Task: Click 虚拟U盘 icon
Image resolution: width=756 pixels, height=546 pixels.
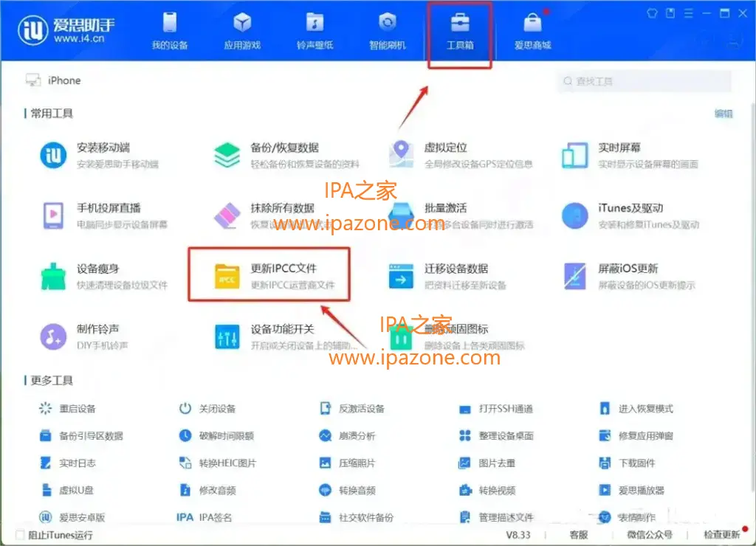Action: pos(47,490)
